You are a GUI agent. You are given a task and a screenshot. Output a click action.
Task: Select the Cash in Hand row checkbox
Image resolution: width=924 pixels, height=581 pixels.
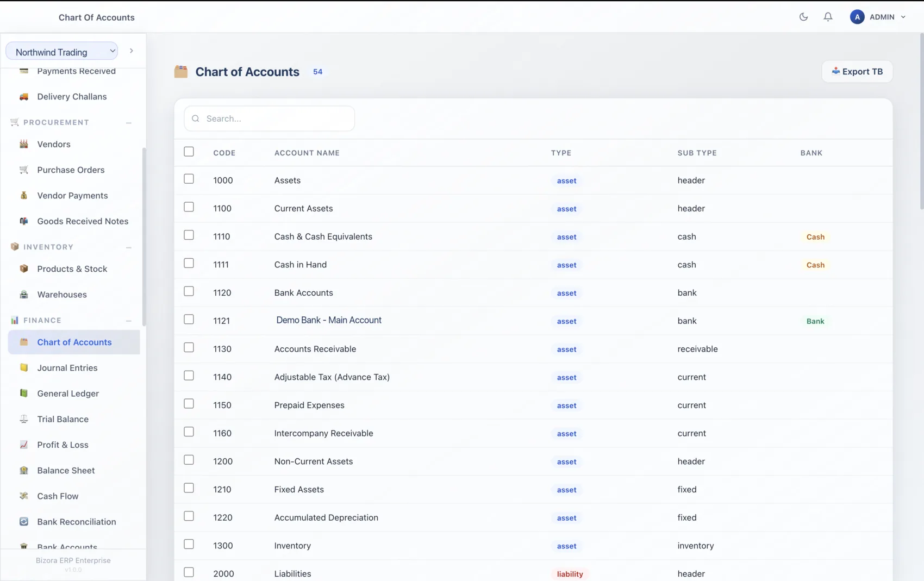pos(189,263)
